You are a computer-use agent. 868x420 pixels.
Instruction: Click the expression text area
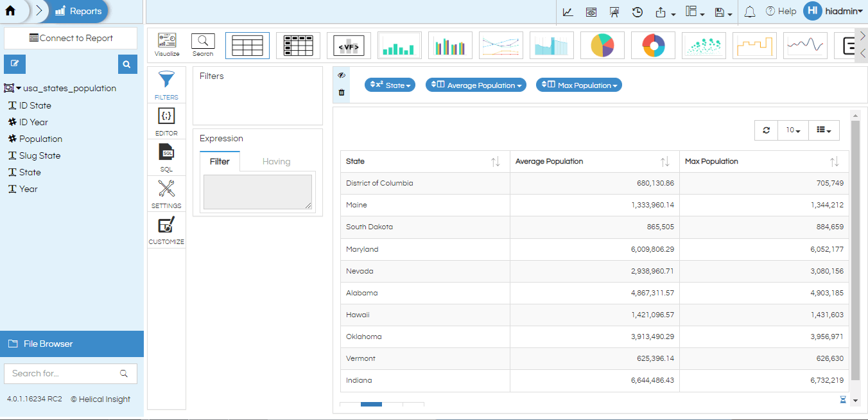pyautogui.click(x=257, y=191)
